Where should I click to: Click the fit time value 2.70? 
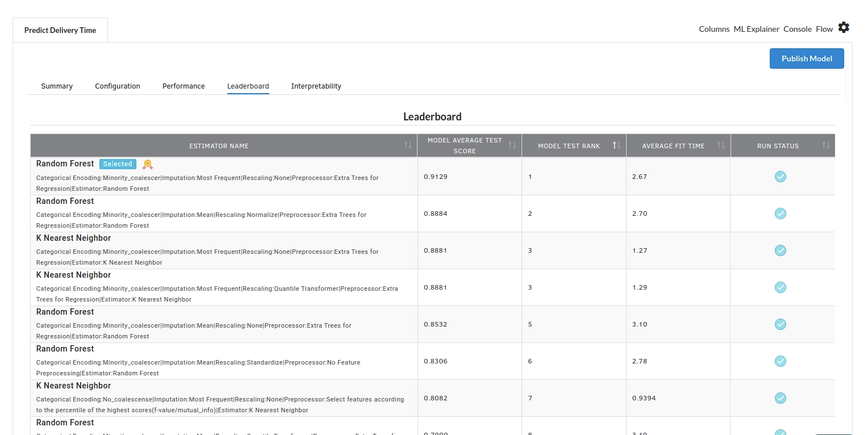click(640, 214)
